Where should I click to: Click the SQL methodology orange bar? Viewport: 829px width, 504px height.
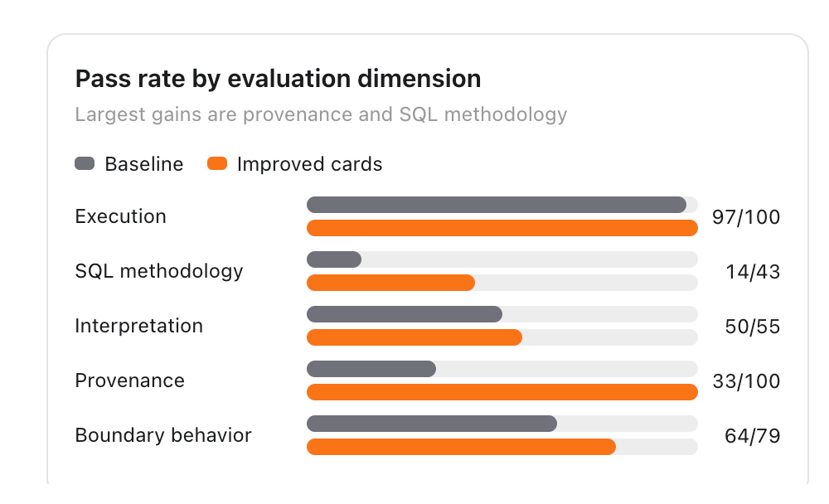390,283
